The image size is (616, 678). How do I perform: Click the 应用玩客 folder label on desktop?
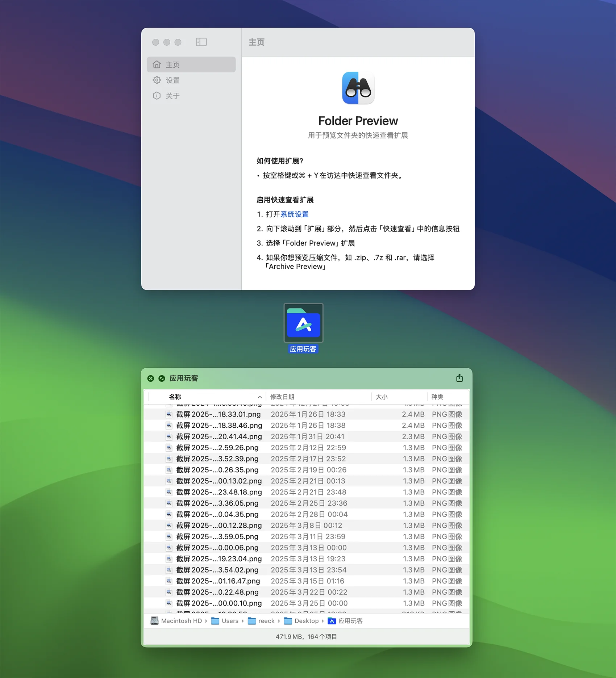click(303, 349)
